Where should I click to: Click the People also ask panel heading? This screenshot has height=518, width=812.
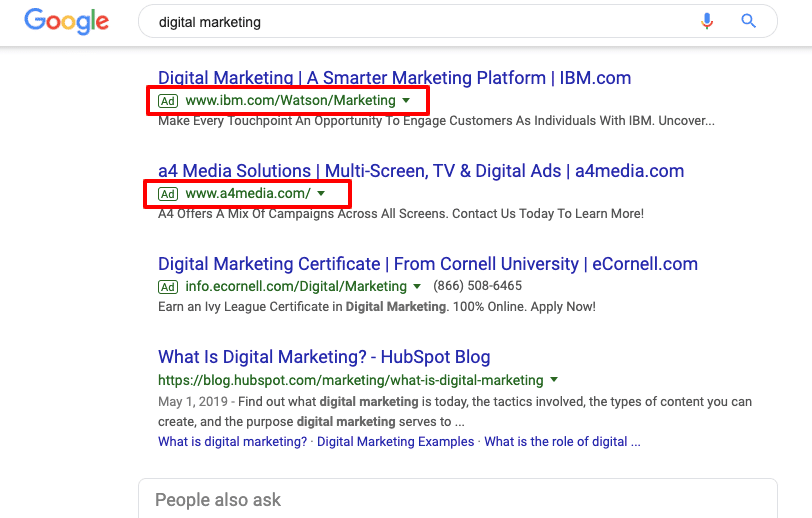pyautogui.click(x=218, y=500)
